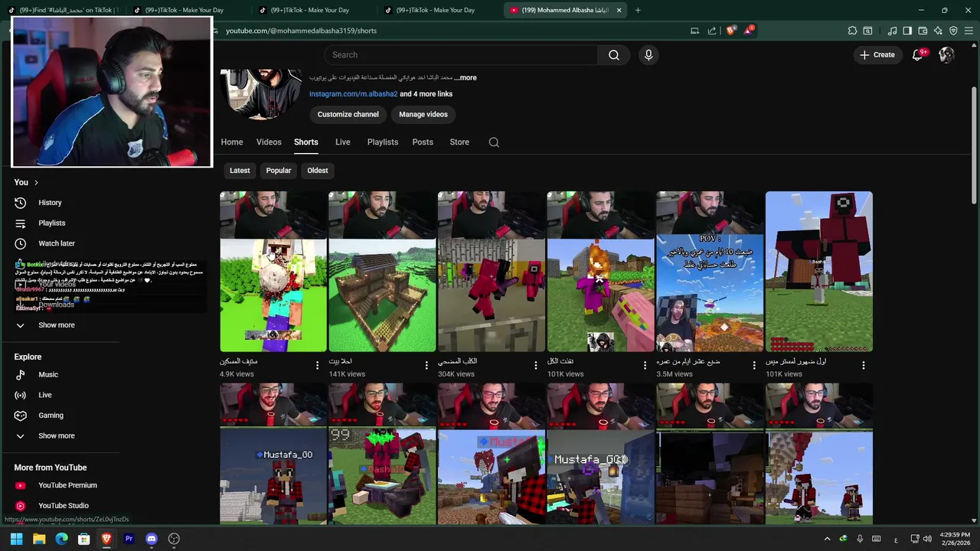Open the Brave VPN shield icon
Screen dimensions: 980x551
tap(953, 31)
